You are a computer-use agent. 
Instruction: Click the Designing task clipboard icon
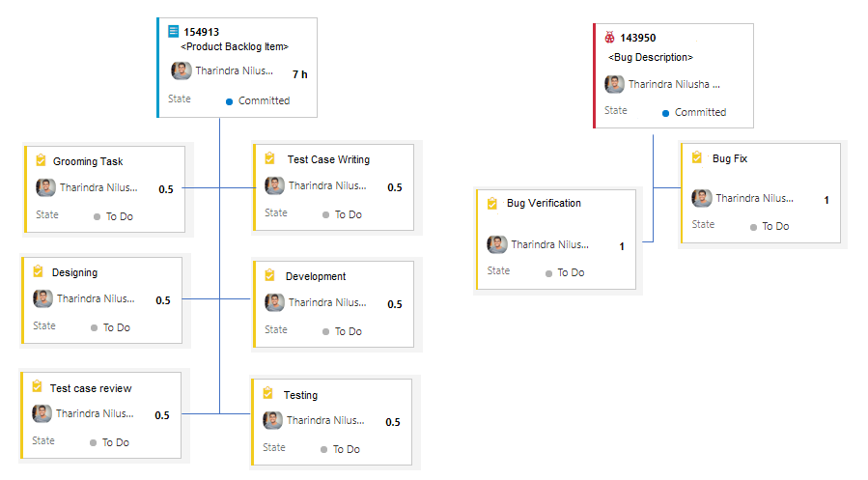[39, 272]
